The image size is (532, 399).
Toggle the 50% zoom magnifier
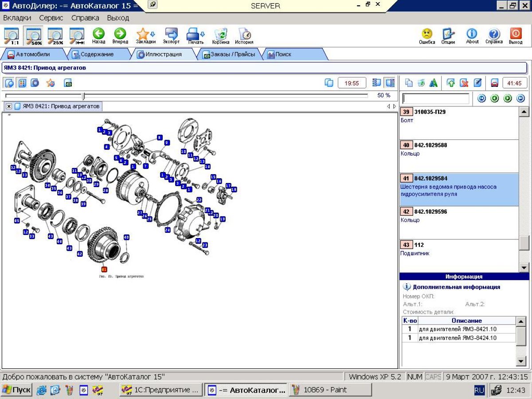(x=33, y=36)
